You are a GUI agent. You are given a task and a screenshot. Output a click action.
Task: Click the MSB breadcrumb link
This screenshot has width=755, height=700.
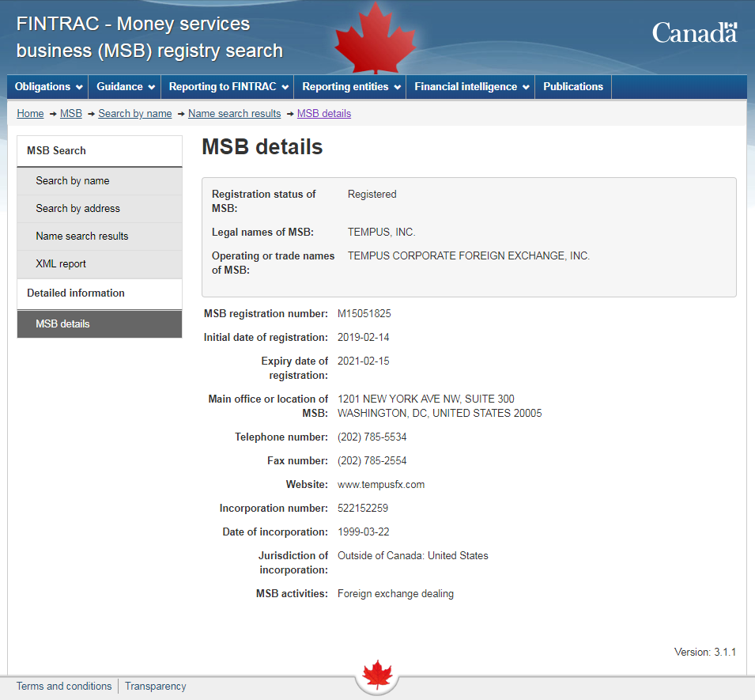(x=71, y=114)
